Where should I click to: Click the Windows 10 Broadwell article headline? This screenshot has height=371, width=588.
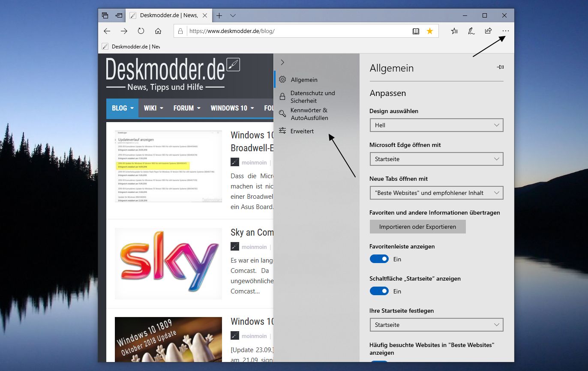click(252, 141)
